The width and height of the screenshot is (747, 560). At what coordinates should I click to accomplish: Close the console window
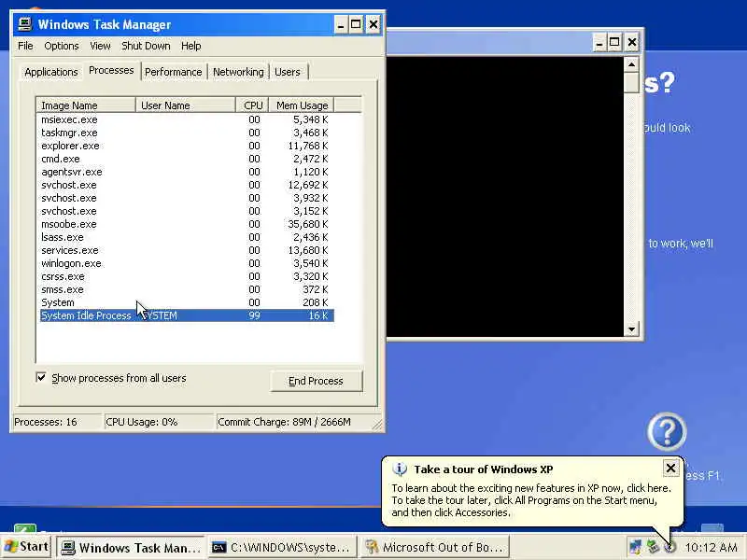pyautogui.click(x=632, y=42)
